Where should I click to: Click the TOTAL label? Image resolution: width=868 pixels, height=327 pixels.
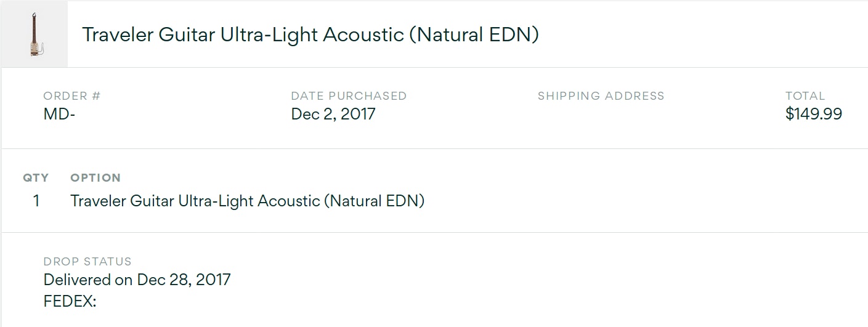[x=805, y=96]
